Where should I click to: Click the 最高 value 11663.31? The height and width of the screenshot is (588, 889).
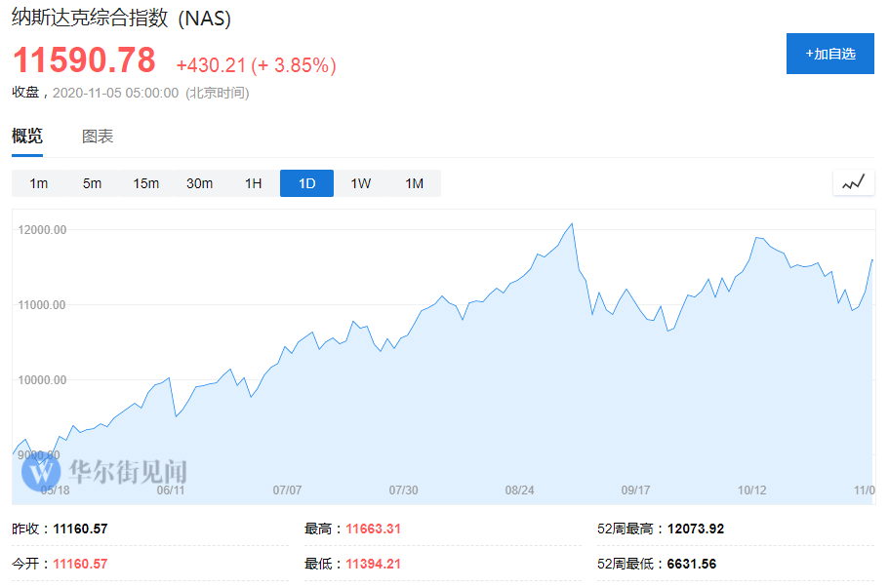[x=373, y=529]
